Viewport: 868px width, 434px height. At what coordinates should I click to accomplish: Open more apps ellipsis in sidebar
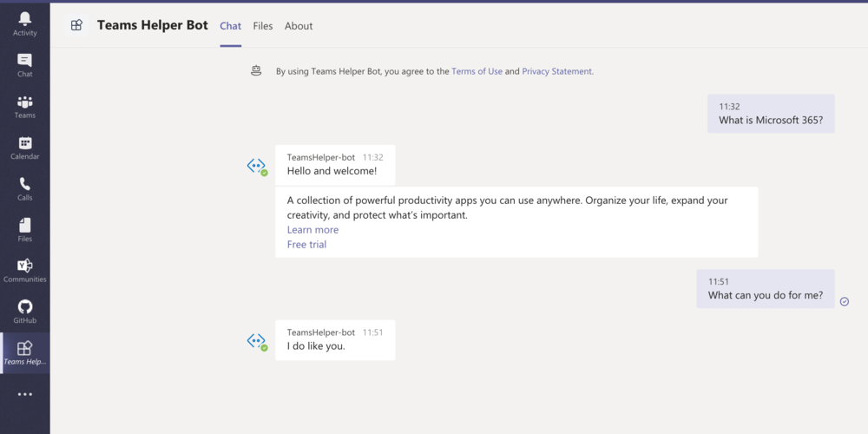[x=25, y=394]
